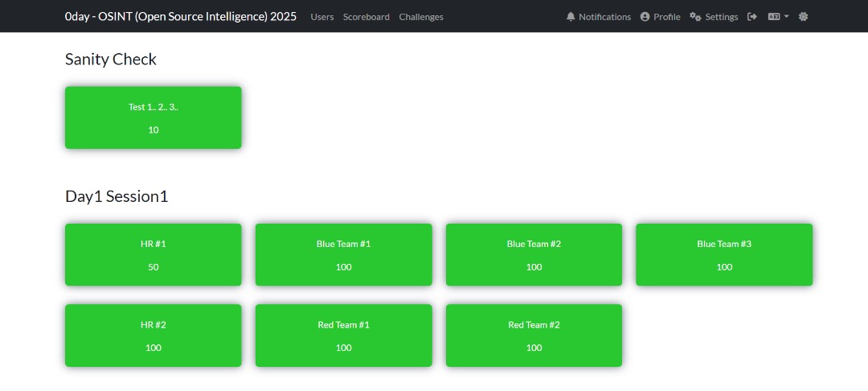This screenshot has width=868, height=391.
Task: Click the Notifications bell icon
Action: click(x=571, y=17)
